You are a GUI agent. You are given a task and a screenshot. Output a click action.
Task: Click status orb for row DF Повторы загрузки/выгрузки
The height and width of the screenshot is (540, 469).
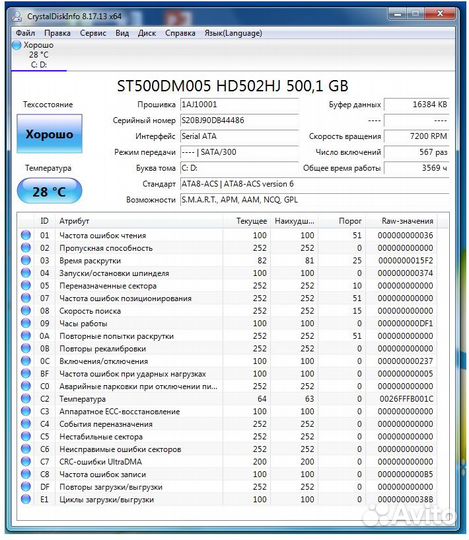pyautogui.click(x=26, y=486)
